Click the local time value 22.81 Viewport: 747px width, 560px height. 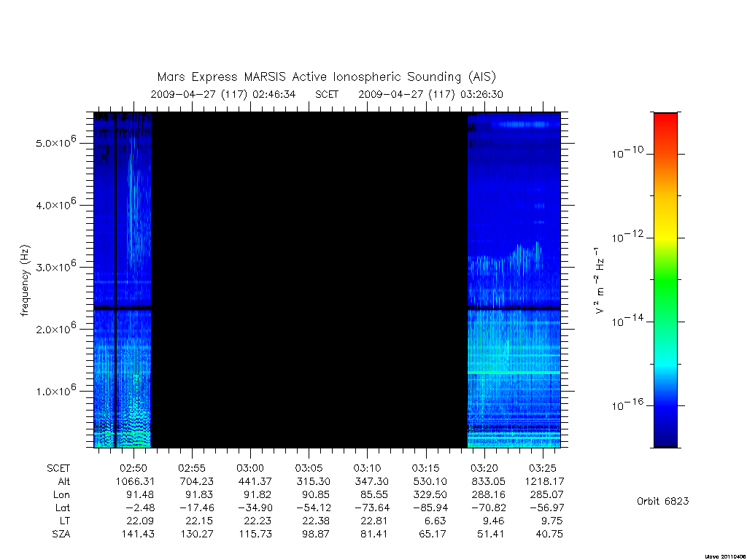tap(373, 521)
